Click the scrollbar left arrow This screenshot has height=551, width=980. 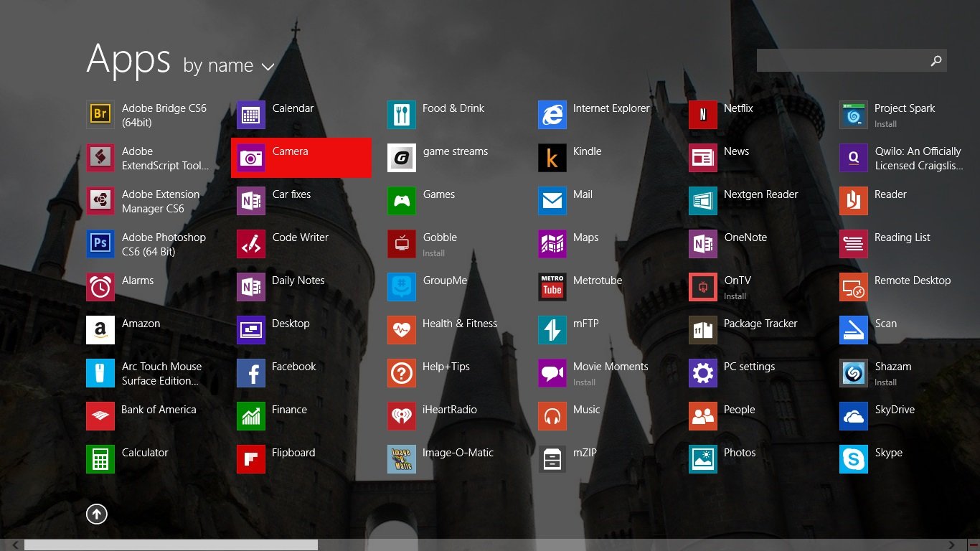16,545
